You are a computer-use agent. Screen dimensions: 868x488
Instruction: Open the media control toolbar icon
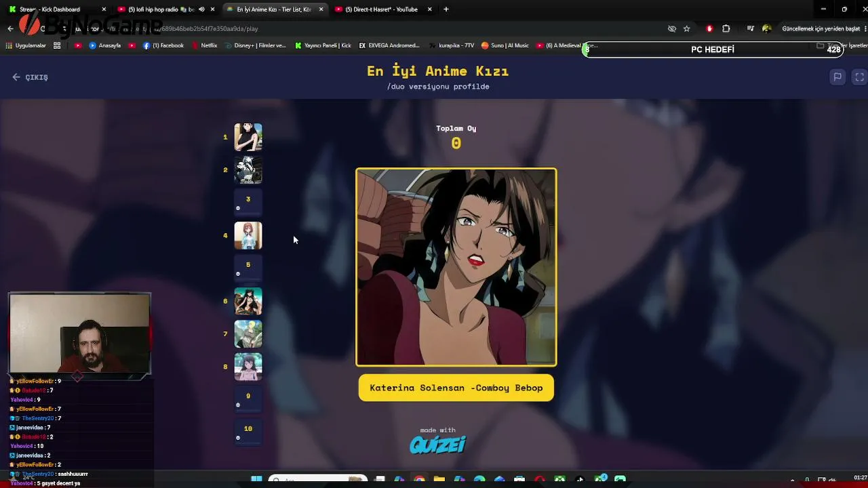point(750,28)
